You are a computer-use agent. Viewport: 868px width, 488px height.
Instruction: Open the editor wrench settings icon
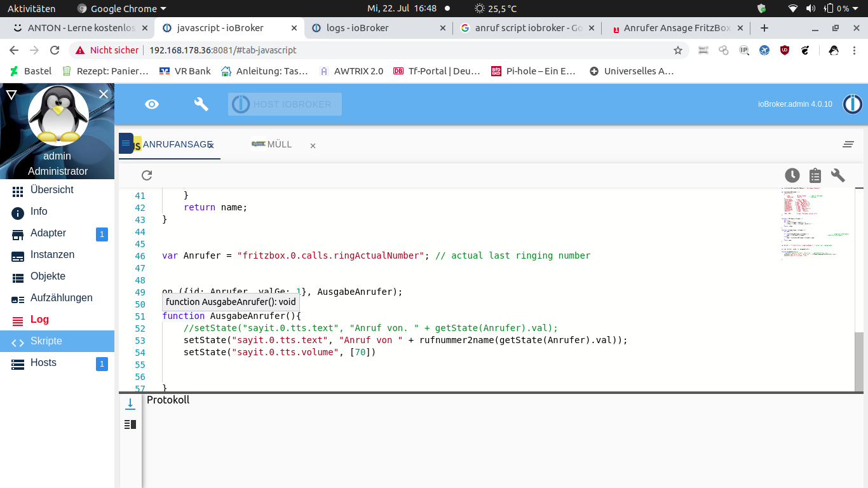[838, 175]
